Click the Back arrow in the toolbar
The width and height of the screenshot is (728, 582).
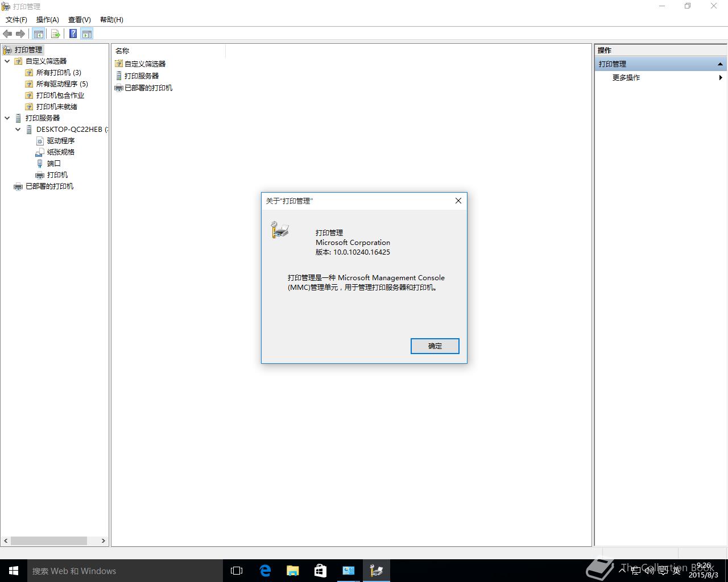7,34
